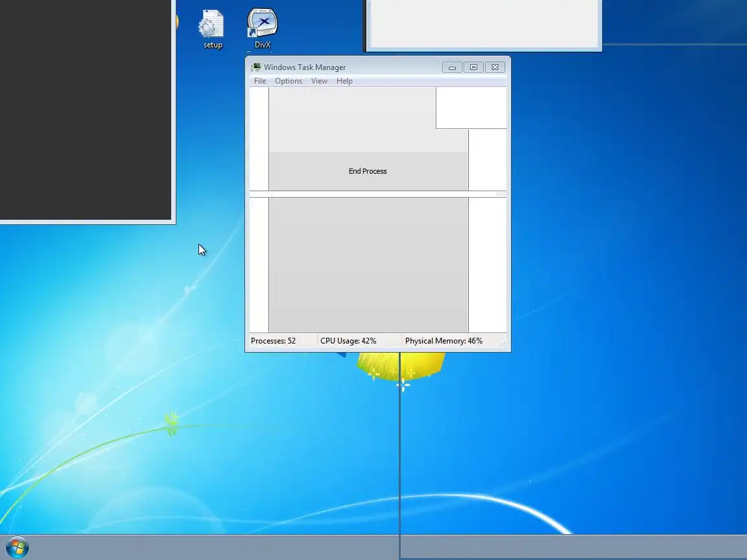This screenshot has height=560, width=747.
Task: Click the Task Manager title bar icon
Action: coord(256,67)
